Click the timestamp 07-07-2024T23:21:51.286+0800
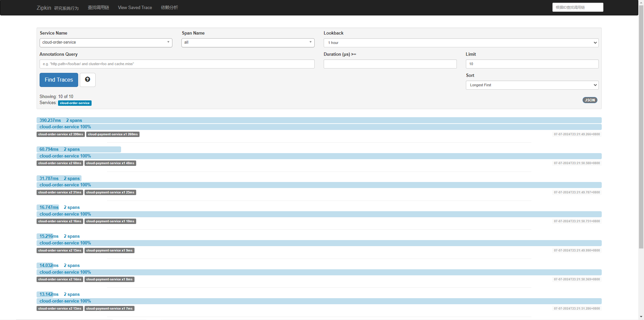Screen dimensions: 644x320 tap(577, 309)
